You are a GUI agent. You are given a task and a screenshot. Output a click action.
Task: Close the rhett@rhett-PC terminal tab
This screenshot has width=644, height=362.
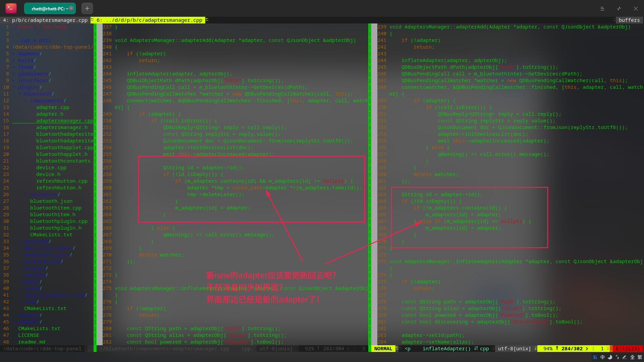(x=71, y=8)
